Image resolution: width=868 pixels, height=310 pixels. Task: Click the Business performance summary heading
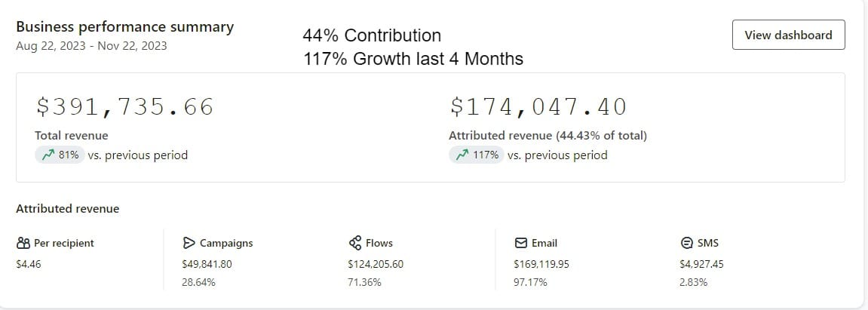tap(124, 26)
